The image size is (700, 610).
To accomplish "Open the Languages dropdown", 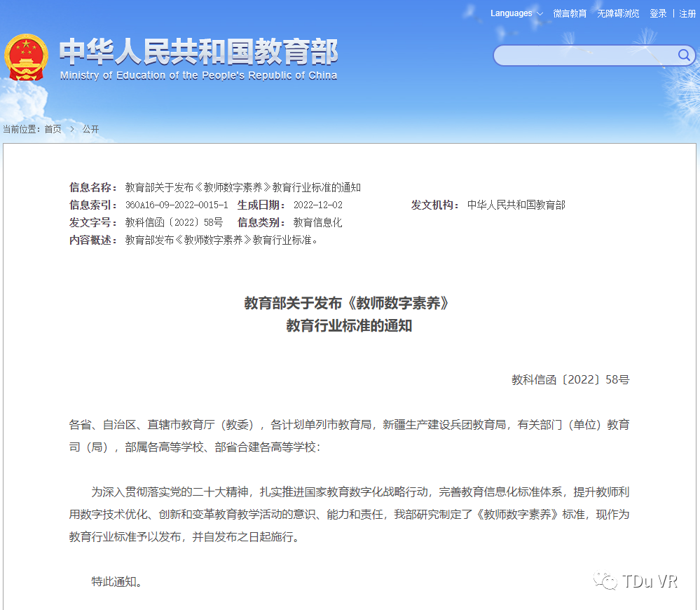I will [x=516, y=13].
